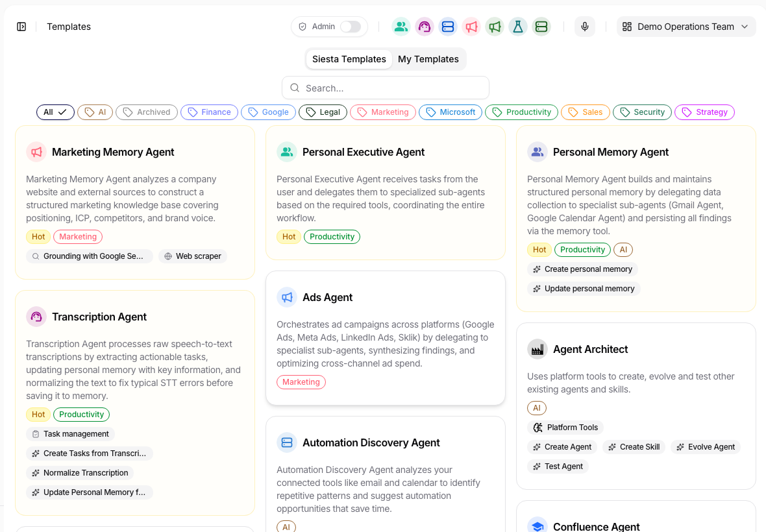766x532 pixels.
Task: Switch on the Admin toggle
Action: [x=351, y=27]
